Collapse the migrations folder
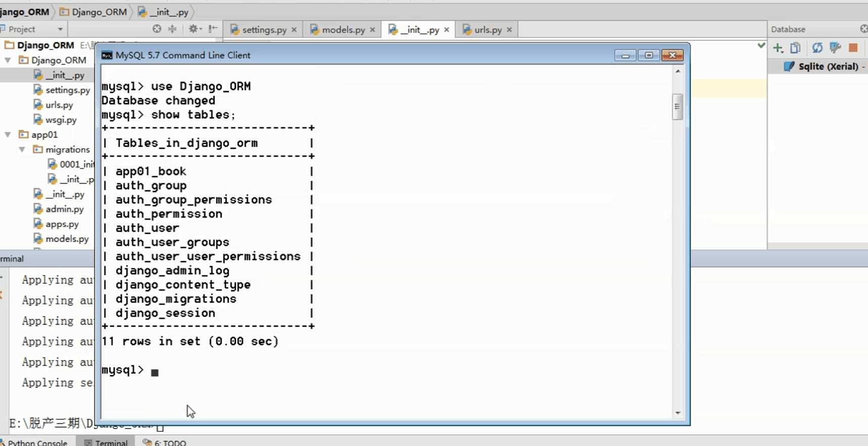 (x=22, y=150)
